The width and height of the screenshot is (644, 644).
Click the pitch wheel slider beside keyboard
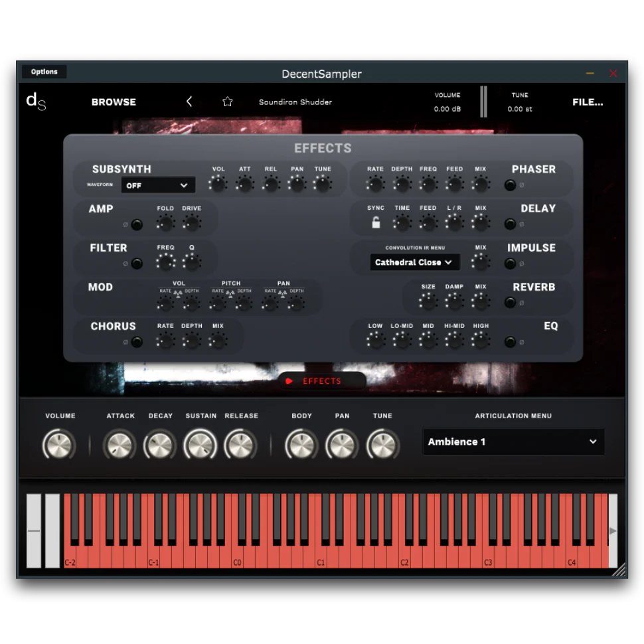tap(34, 530)
